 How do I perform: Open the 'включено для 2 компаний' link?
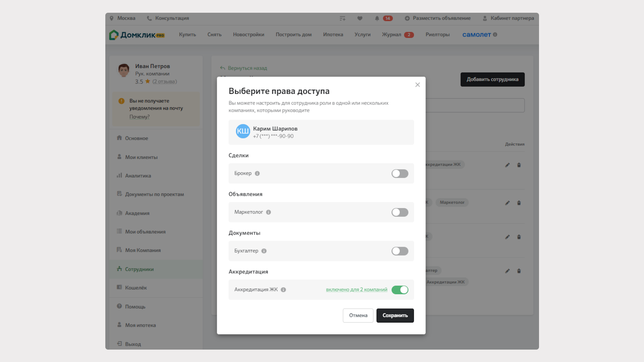coord(357,290)
